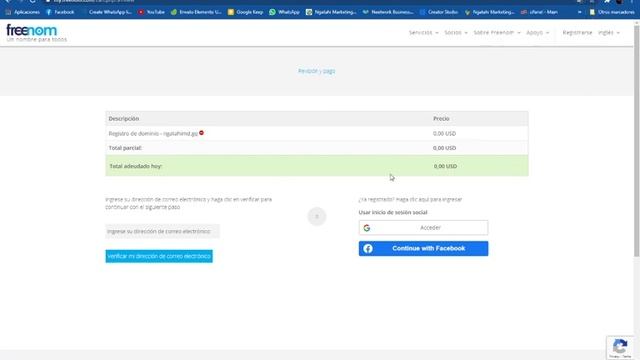Click the Descripción column header
Viewport: 640px width, 360px height.
[124, 118]
